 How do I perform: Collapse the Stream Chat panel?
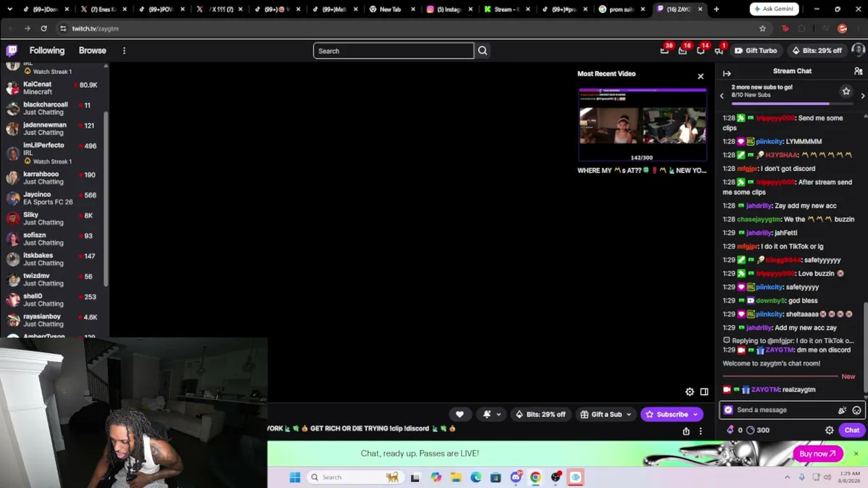pos(727,73)
